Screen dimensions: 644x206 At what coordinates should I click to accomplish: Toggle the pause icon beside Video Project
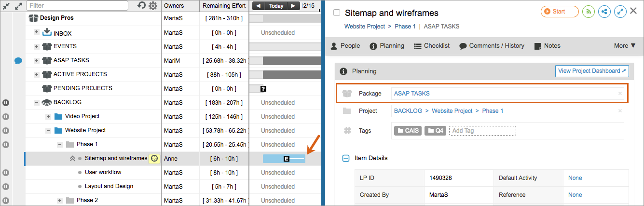point(6,117)
